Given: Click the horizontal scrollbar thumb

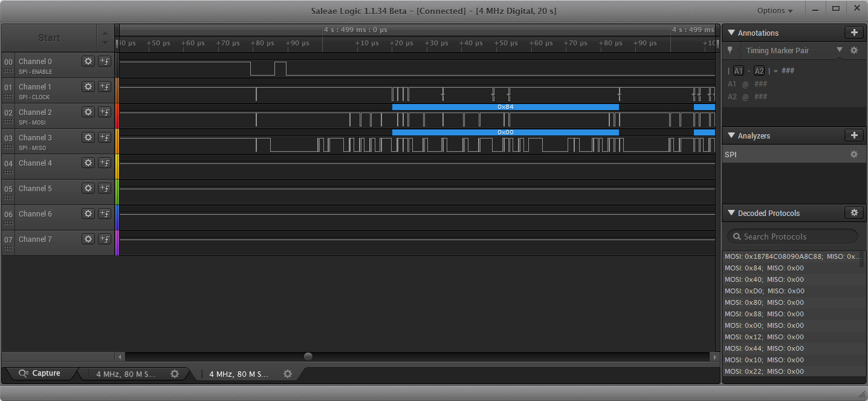Looking at the screenshot, I should (308, 357).
